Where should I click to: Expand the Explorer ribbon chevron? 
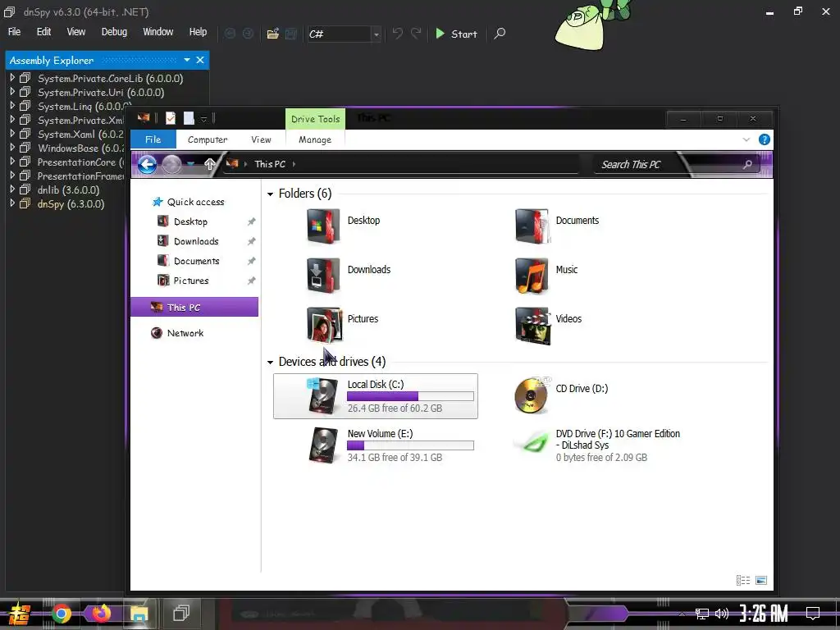[746, 139]
